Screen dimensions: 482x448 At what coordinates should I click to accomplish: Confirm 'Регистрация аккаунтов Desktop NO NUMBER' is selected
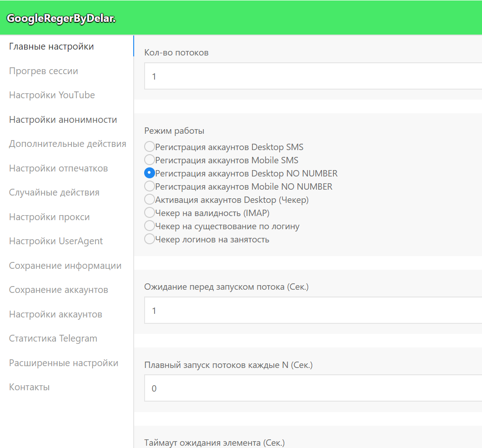coord(149,173)
